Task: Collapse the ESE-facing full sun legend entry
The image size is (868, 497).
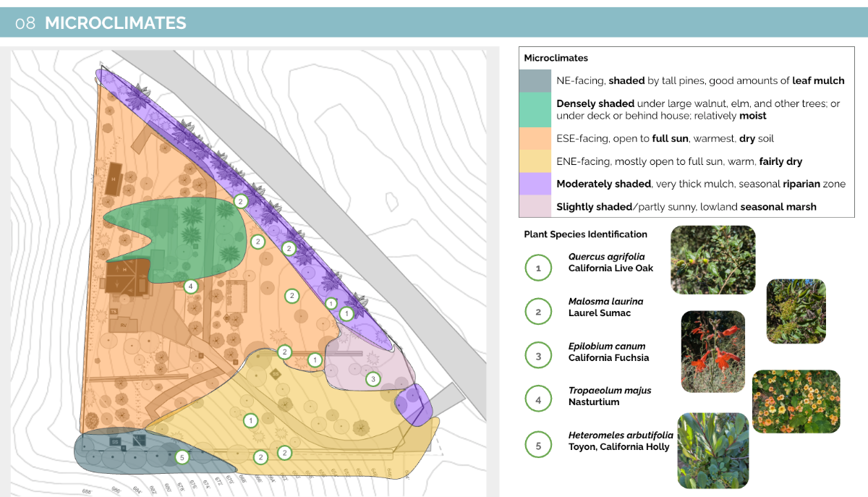Action: 535,137
